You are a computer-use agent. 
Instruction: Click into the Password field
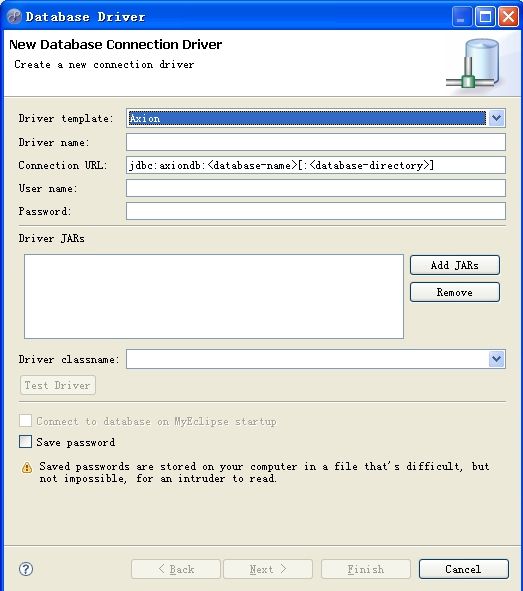tap(315, 211)
